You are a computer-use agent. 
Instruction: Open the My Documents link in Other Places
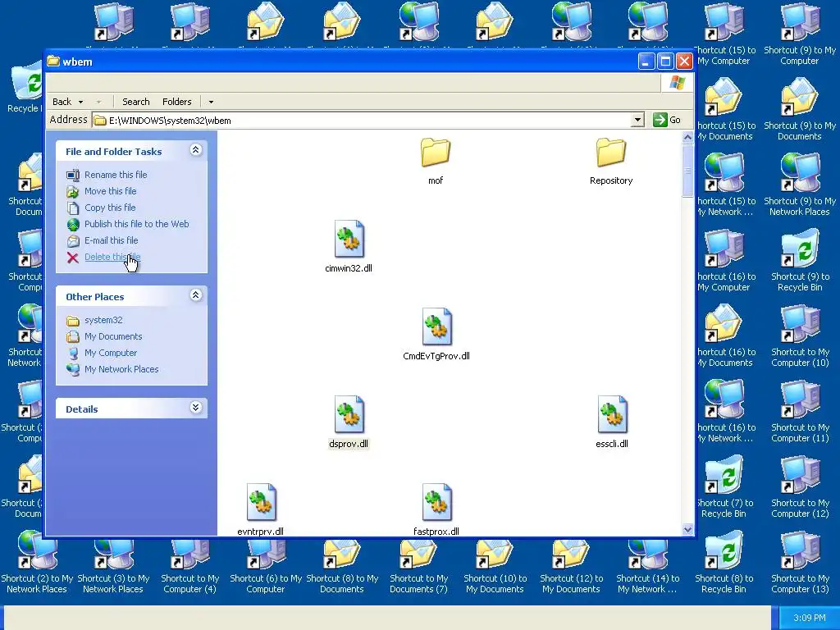click(113, 336)
